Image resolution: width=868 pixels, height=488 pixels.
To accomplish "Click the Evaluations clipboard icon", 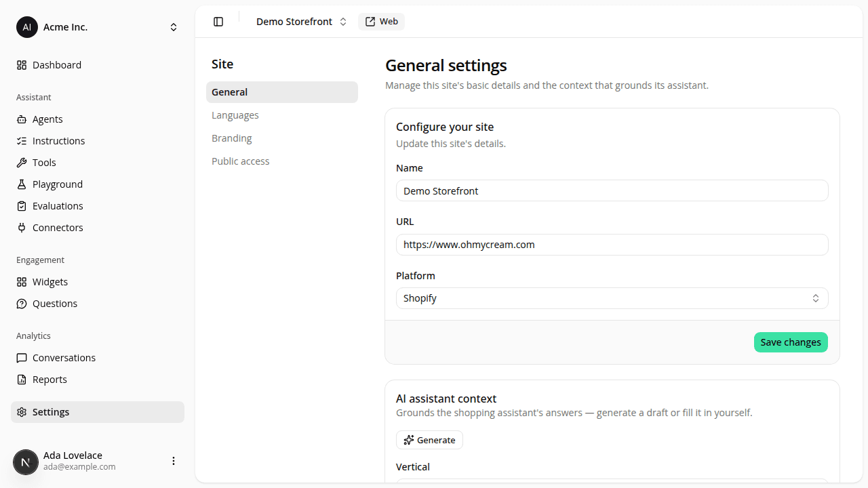I will coord(22,206).
